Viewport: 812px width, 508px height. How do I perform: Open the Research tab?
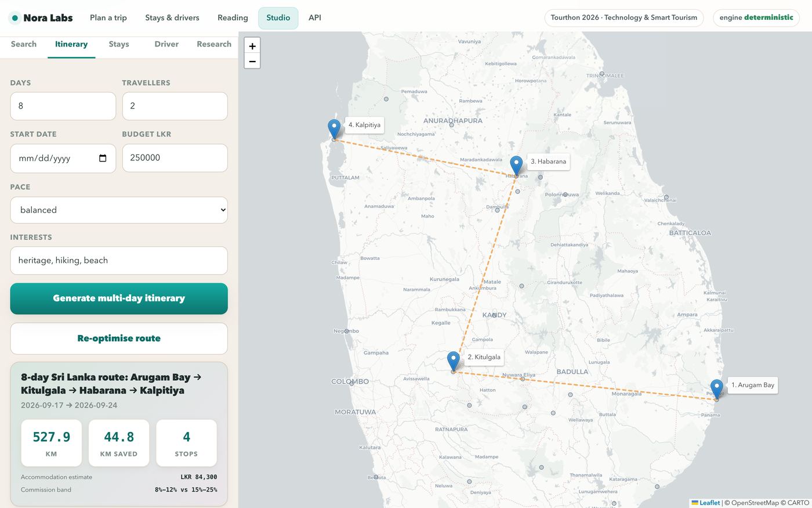214,44
